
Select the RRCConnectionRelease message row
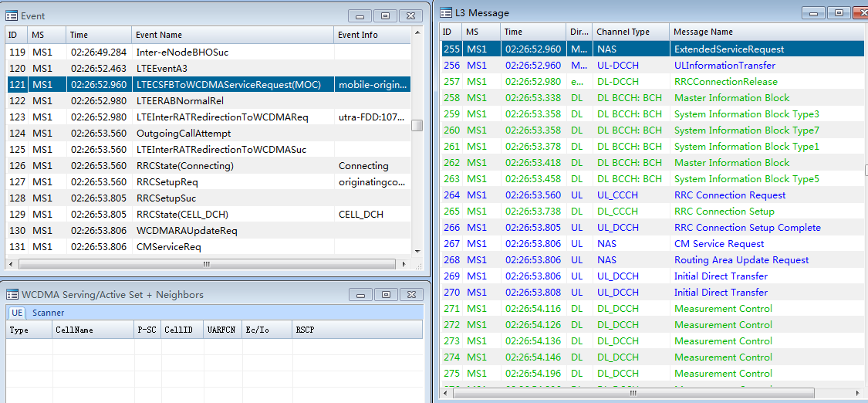click(651, 81)
